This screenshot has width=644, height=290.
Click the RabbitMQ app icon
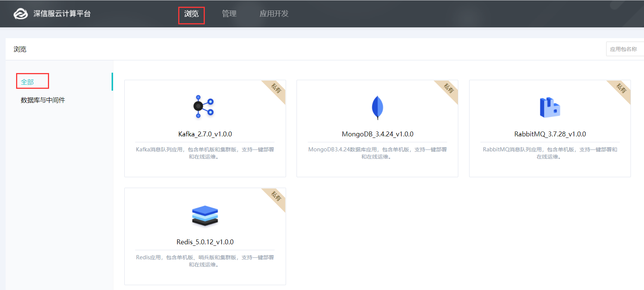[550, 107]
